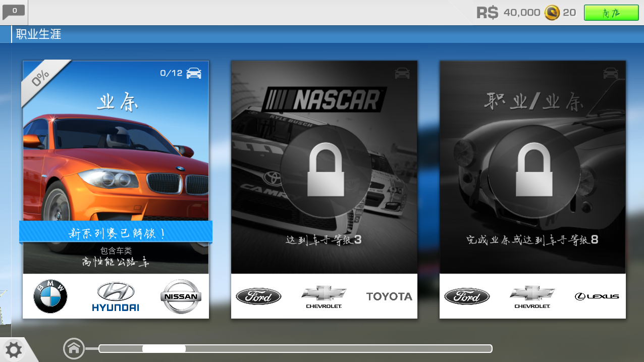Click the Chevrolet logo under NASCAR card
The image size is (644, 362).
[324, 297]
